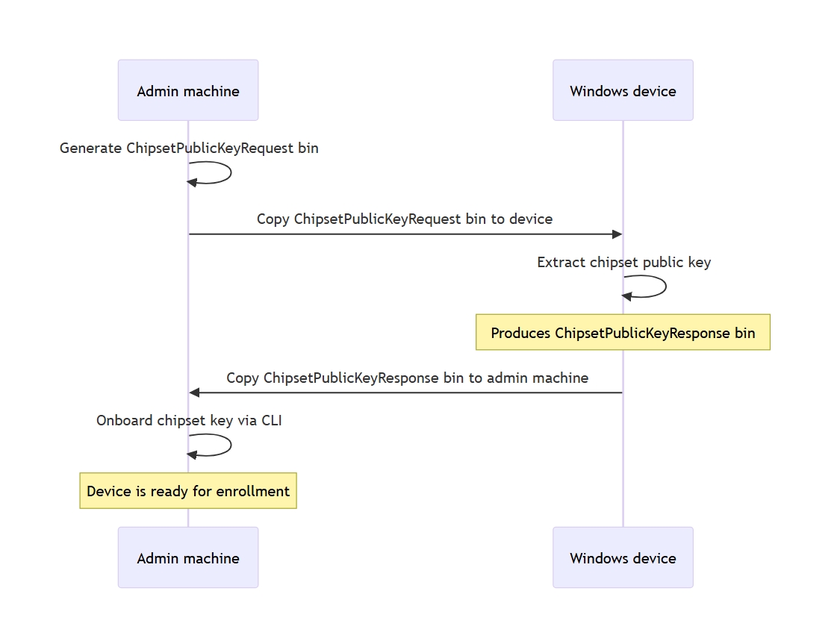Click loop arrow under Extract chipset public key
The height and width of the screenshot is (644, 837).
coord(644,287)
